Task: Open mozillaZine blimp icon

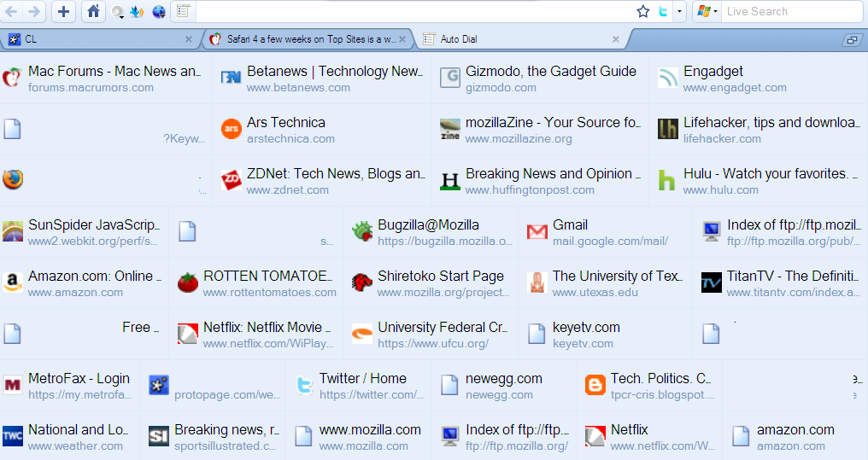Action: pos(450,128)
